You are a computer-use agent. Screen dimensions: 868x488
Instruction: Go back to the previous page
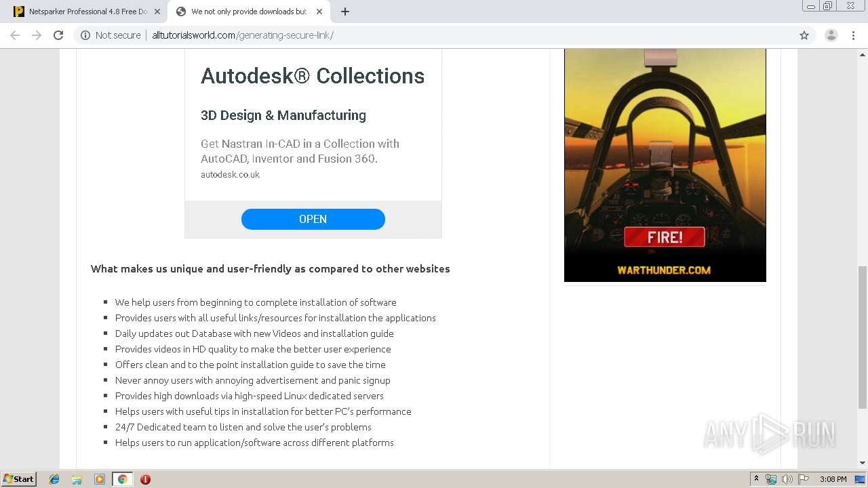point(15,35)
